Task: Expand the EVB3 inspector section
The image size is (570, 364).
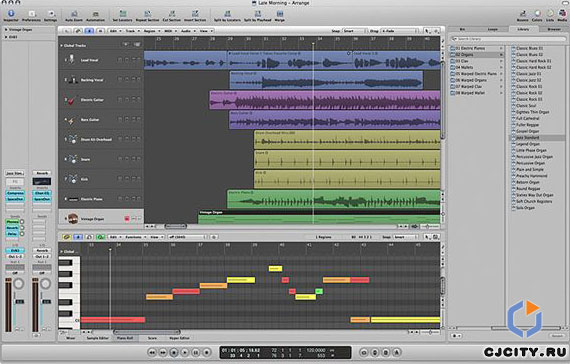Action: point(6,37)
